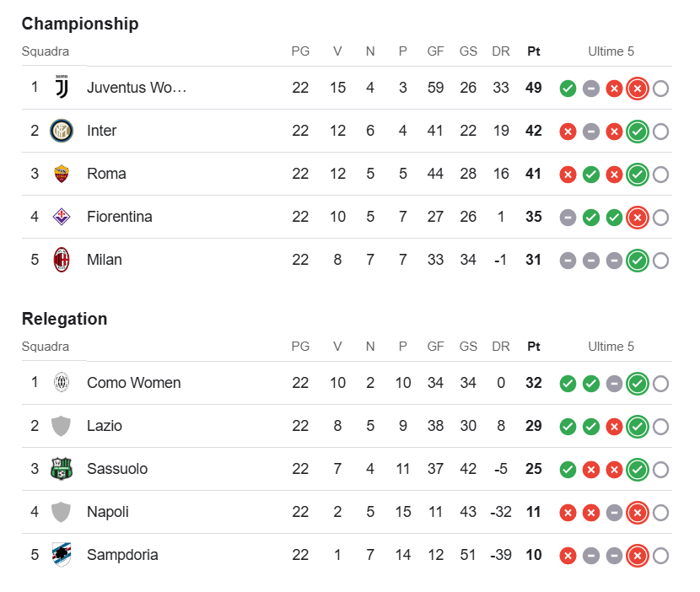
Task: Open the Napoli team link
Action: pyautogui.click(x=108, y=512)
